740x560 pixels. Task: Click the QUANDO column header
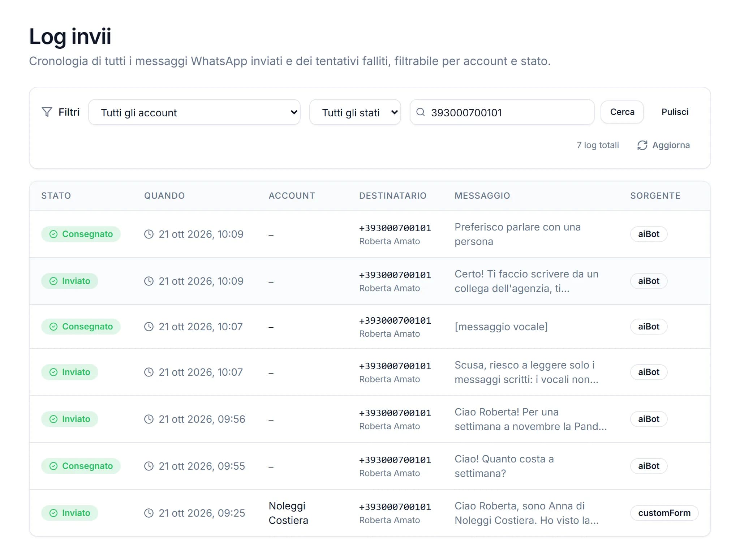click(x=164, y=196)
